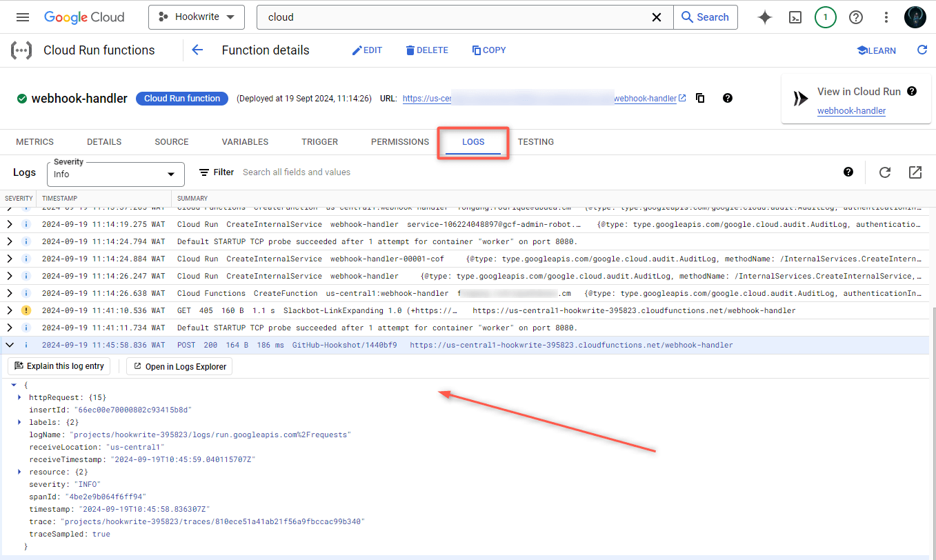
Task: Copy the function URL using the copy icon
Action: click(699, 98)
